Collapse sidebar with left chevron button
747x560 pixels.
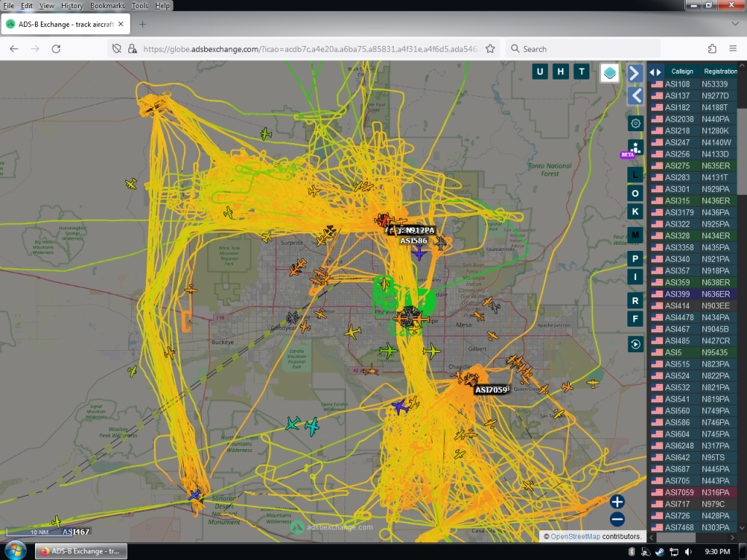[x=635, y=96]
